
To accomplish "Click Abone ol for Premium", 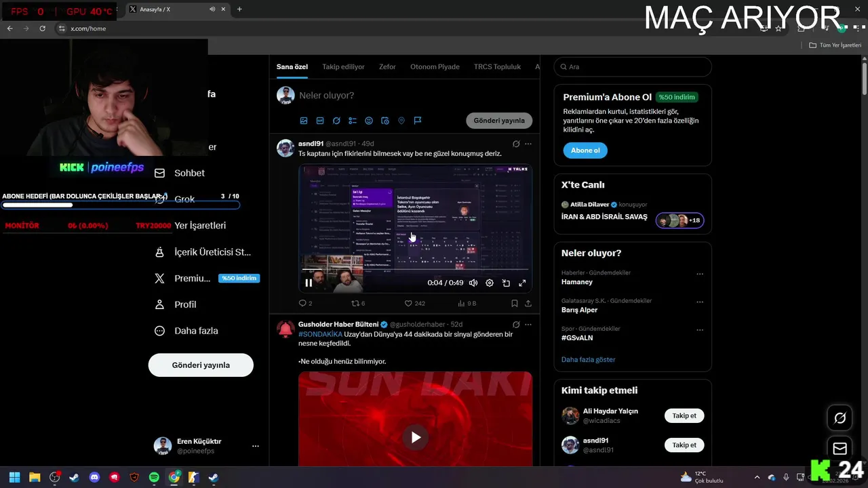I will 585,150.
